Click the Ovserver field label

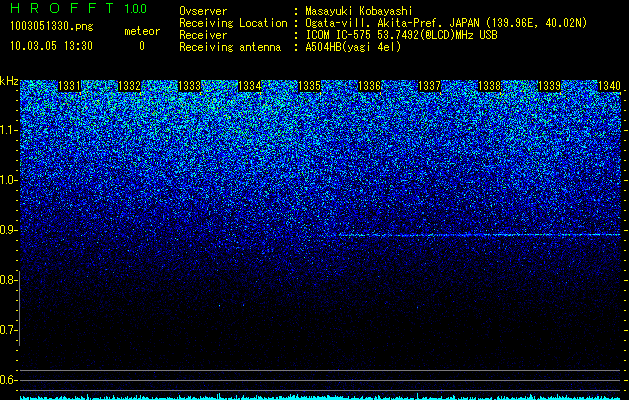point(203,11)
